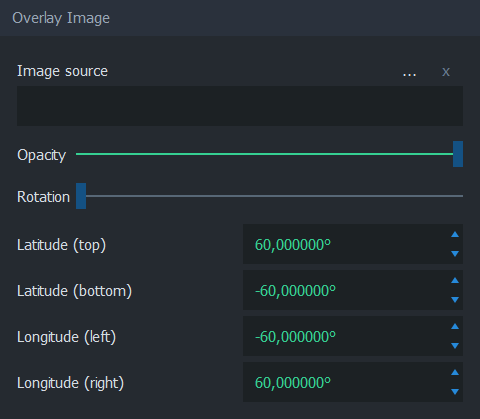Viewport: 480px width, 419px height.
Task: Click the Opacity slider handle
Action: (458, 154)
